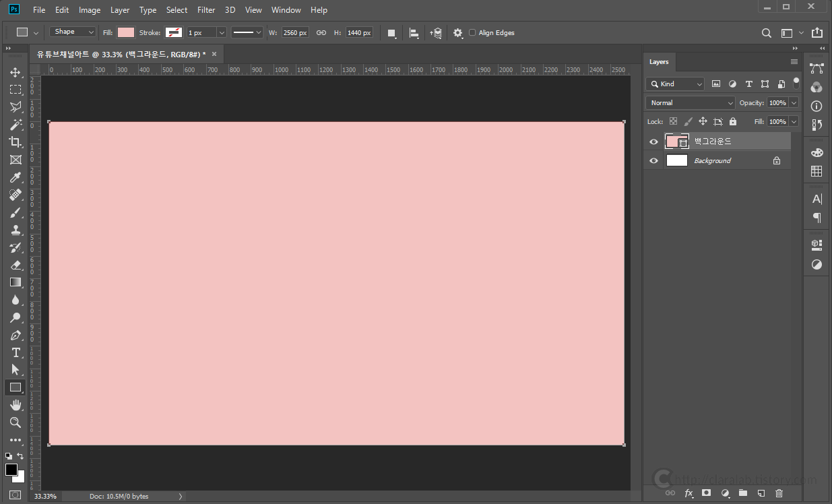Toggle lock image pixels
832x504 pixels.
[688, 121]
